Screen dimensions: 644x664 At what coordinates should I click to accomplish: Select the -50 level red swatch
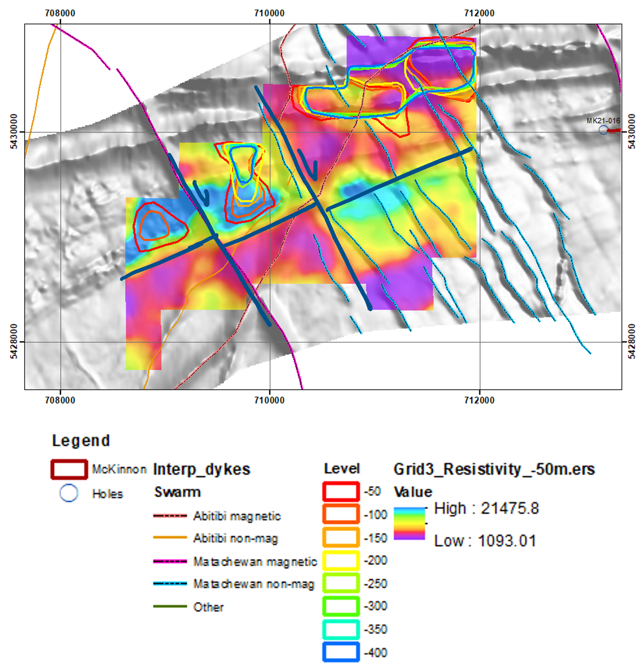coord(341,492)
